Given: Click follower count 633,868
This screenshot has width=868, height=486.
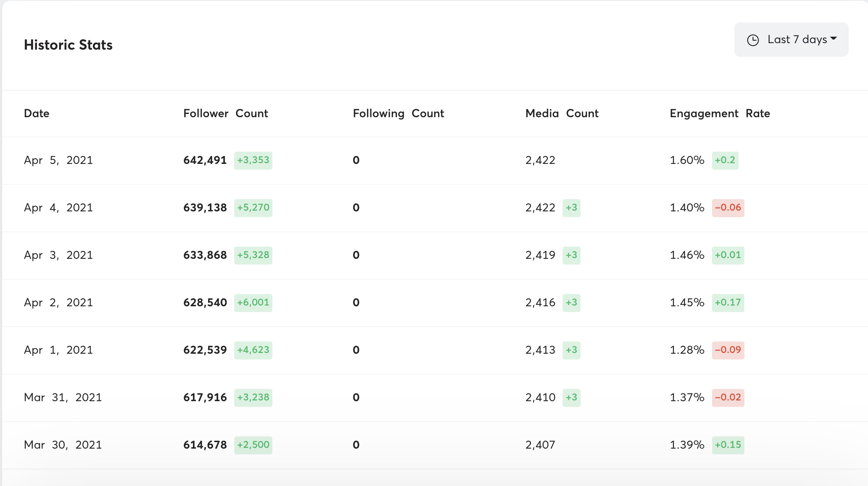Looking at the screenshot, I should (205, 255).
